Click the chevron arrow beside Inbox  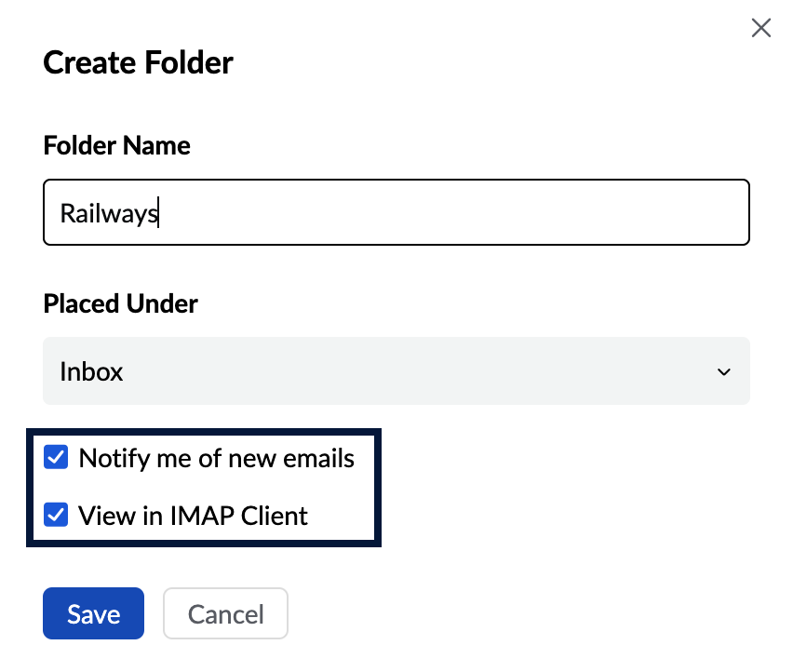pyautogui.click(x=724, y=372)
